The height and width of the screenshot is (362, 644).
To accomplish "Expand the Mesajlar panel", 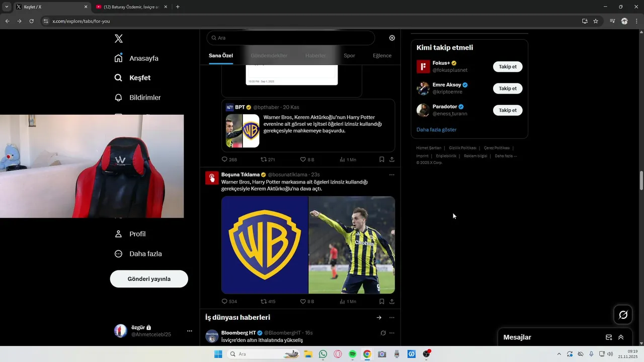I will pos(621,337).
